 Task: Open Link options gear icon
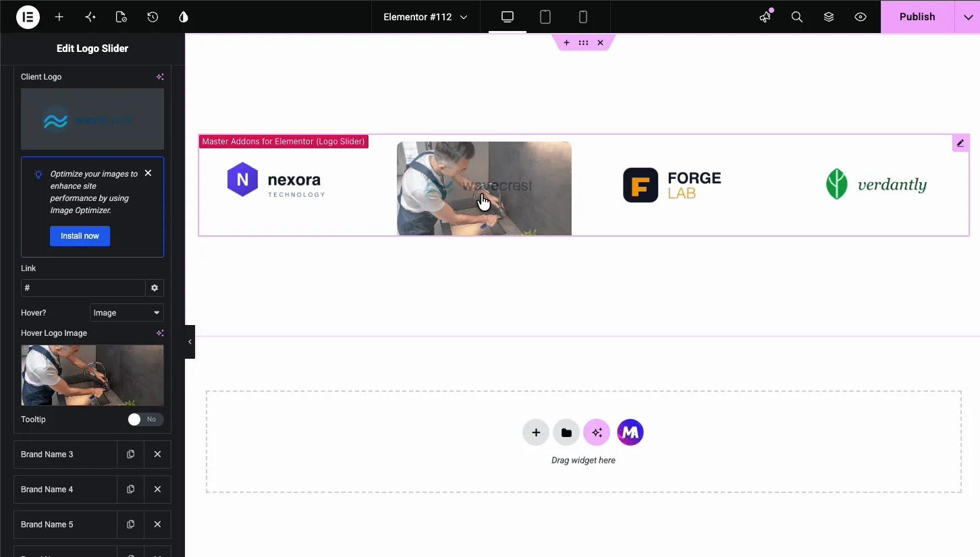click(x=155, y=288)
